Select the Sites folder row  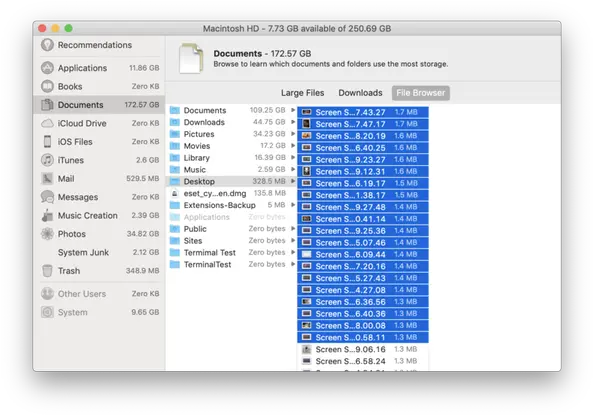231,241
